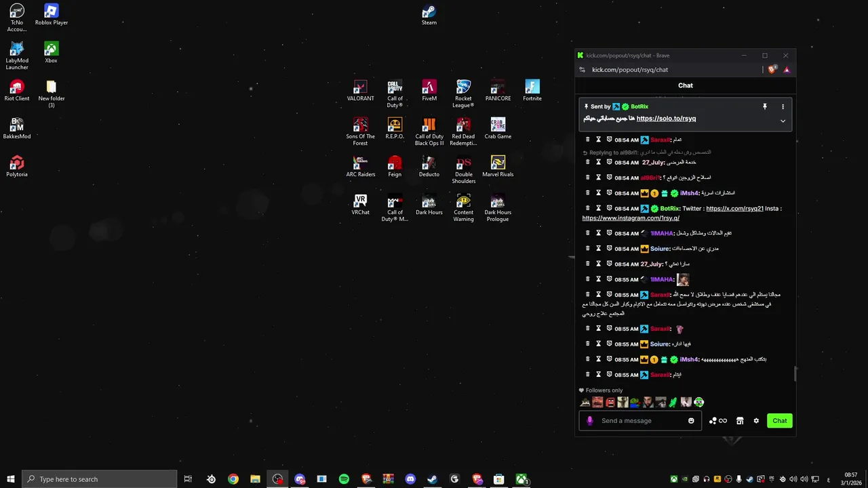Select the Feign desktop icon
This screenshot has height=488, width=868.
tap(395, 167)
